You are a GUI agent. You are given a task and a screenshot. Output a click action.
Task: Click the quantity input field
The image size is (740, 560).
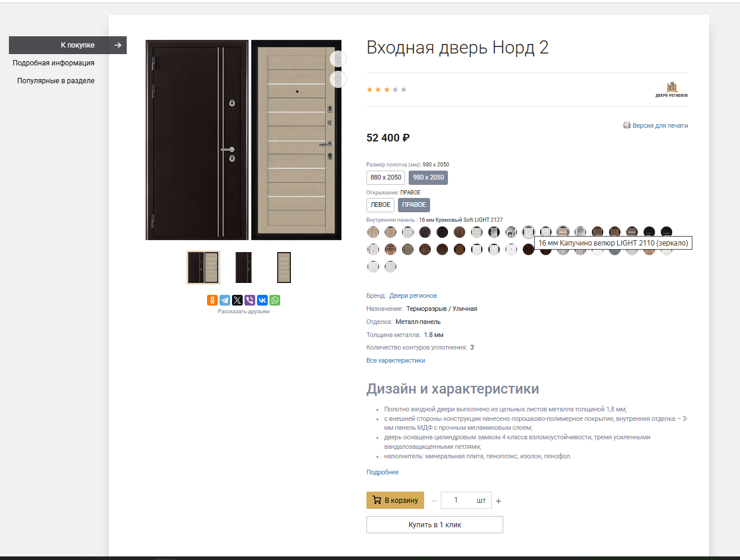(457, 501)
